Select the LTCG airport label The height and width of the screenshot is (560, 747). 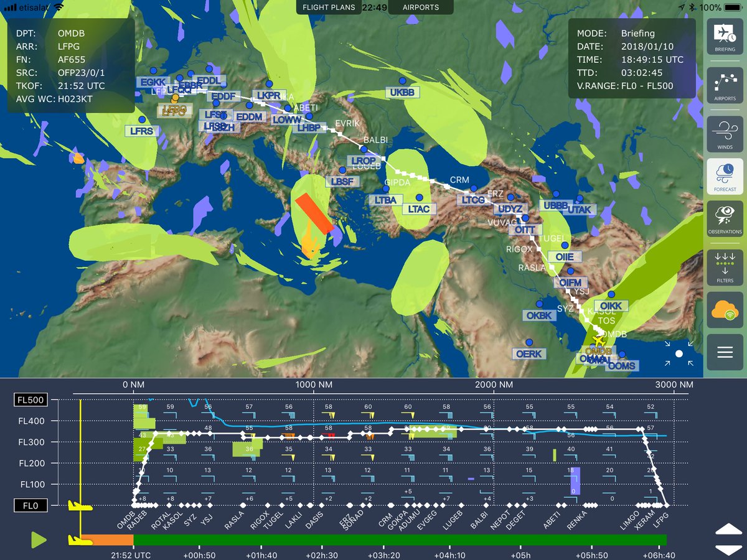coord(473,200)
